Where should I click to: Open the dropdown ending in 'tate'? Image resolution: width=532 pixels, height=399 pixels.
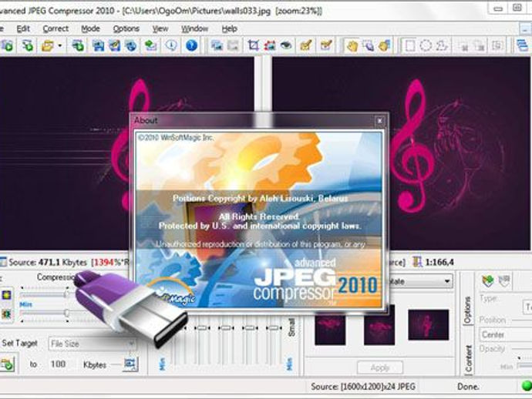click(x=420, y=281)
